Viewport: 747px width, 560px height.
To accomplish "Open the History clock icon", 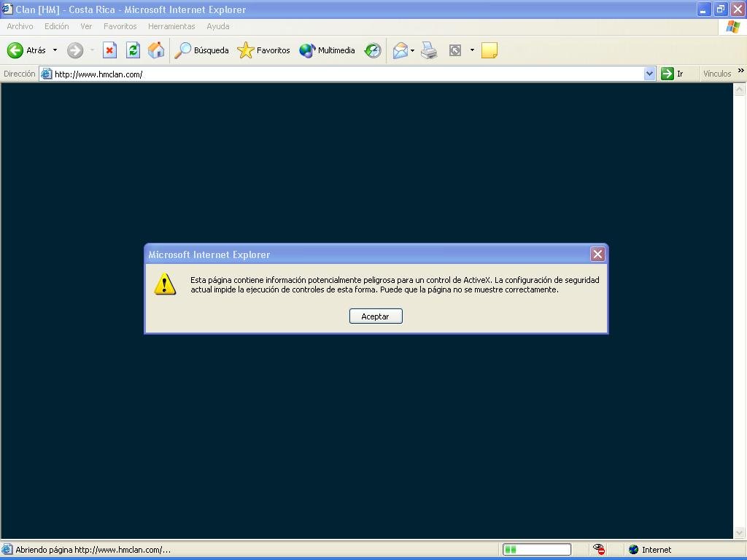I will coord(373,50).
